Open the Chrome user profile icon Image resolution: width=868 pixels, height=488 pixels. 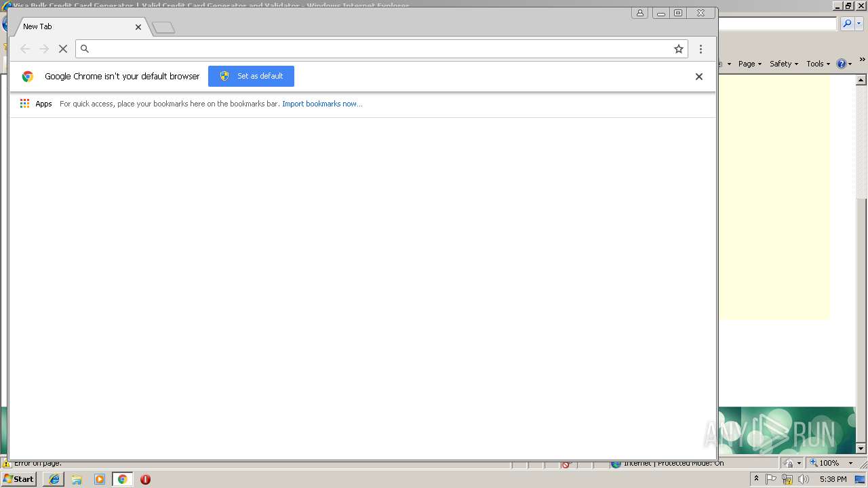[639, 13]
